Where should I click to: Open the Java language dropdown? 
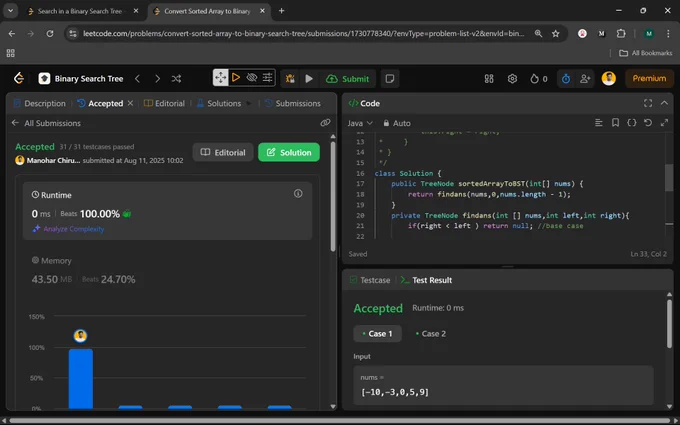360,123
